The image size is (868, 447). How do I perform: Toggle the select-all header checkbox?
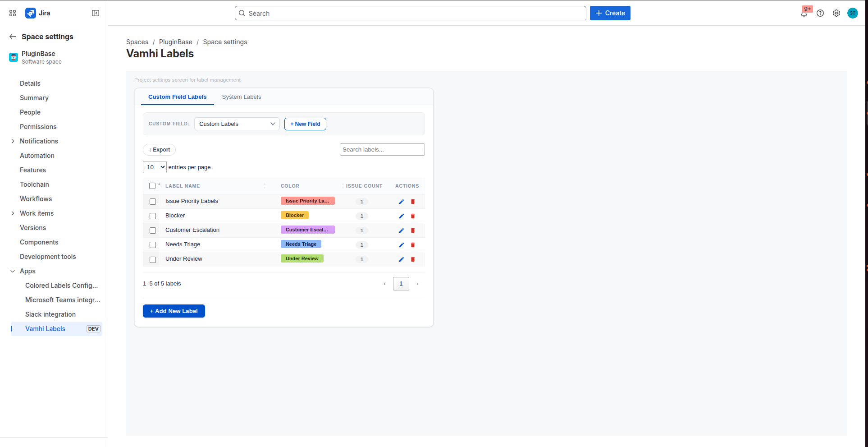tap(152, 186)
